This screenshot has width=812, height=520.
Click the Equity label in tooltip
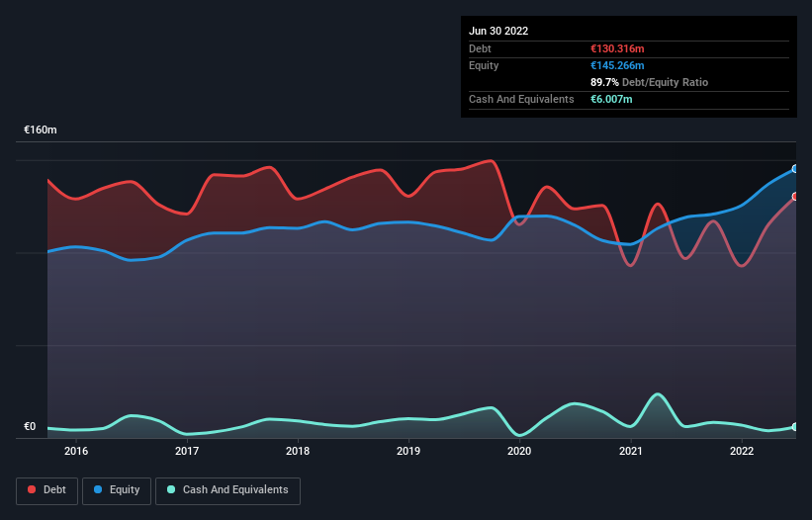coord(484,65)
